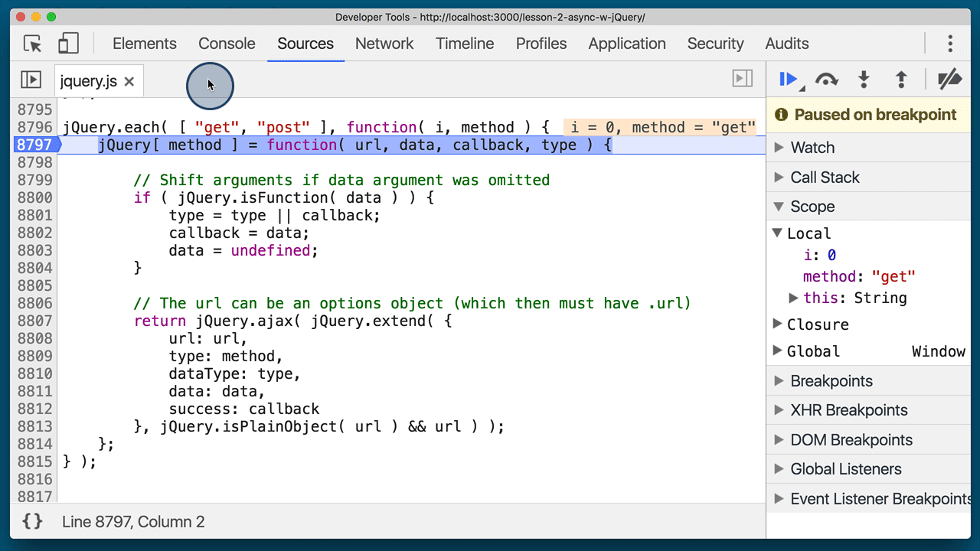
Task: Resume script execution with the play button
Action: (x=787, y=80)
